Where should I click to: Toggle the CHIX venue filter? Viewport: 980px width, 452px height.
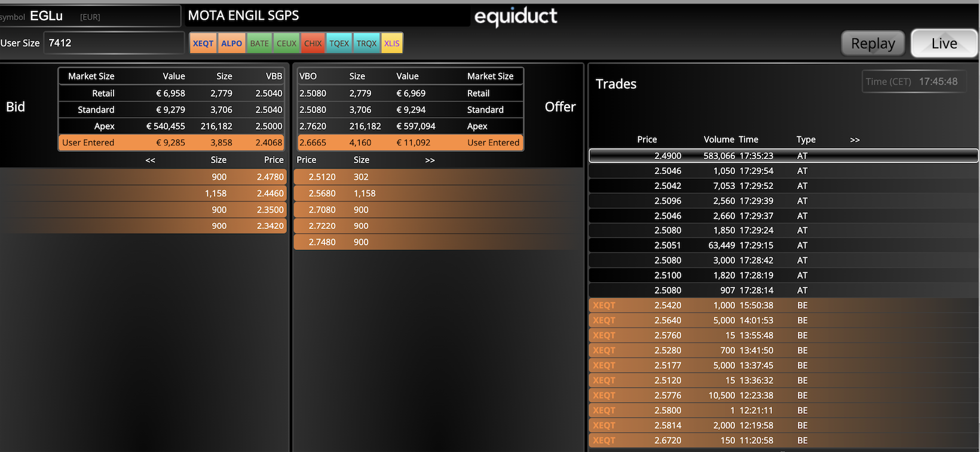coord(313,43)
